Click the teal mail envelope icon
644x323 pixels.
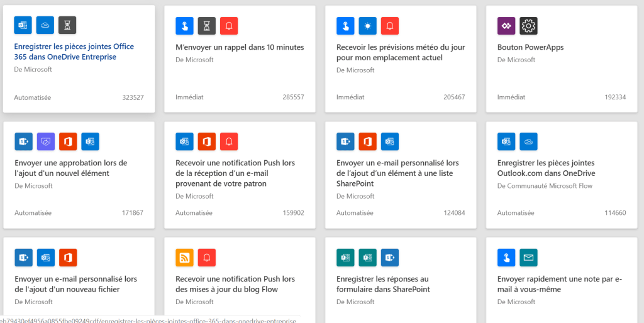(529, 257)
